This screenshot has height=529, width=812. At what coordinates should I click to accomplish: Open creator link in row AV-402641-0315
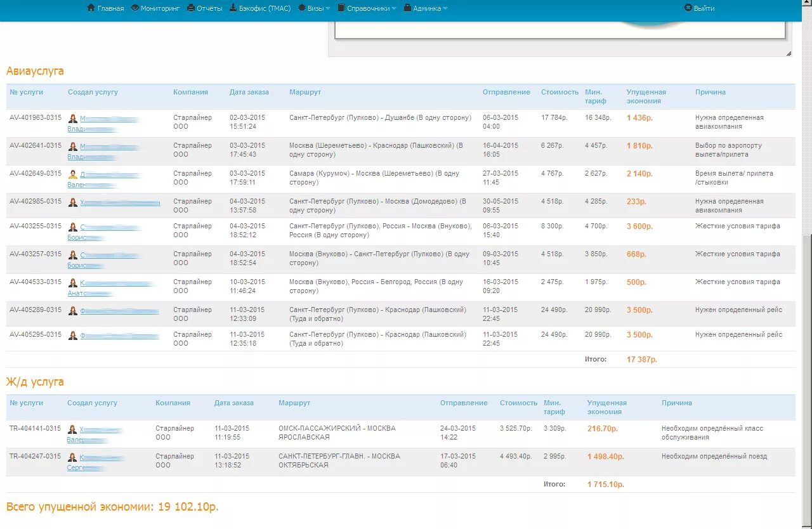tap(103, 152)
